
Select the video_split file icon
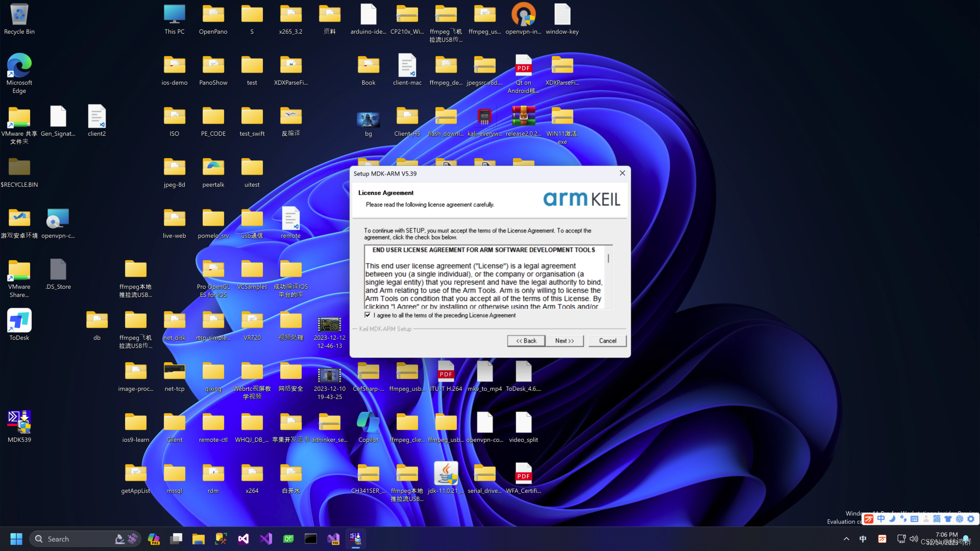pos(524,428)
